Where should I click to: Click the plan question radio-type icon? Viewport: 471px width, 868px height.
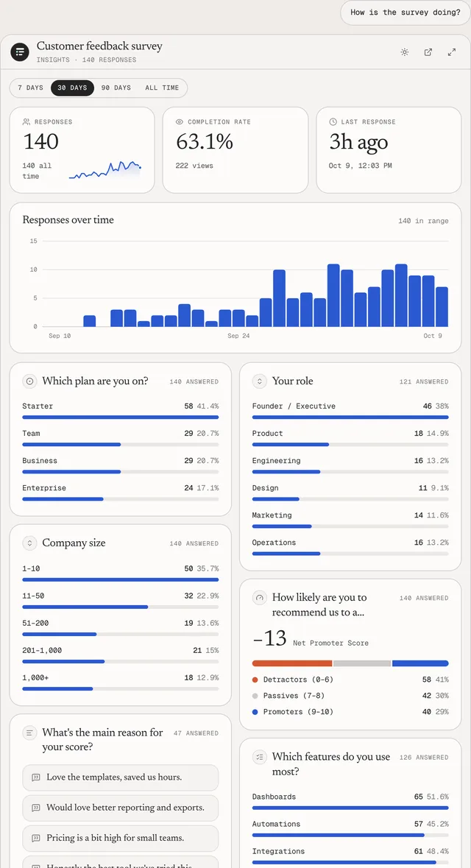(x=30, y=381)
